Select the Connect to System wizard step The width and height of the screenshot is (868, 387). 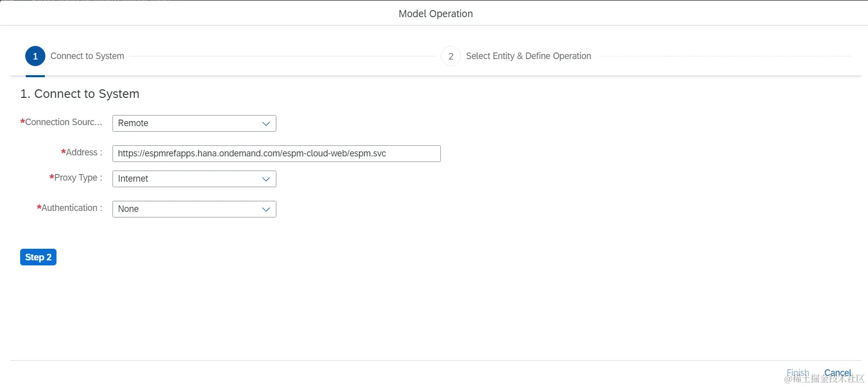(87, 56)
